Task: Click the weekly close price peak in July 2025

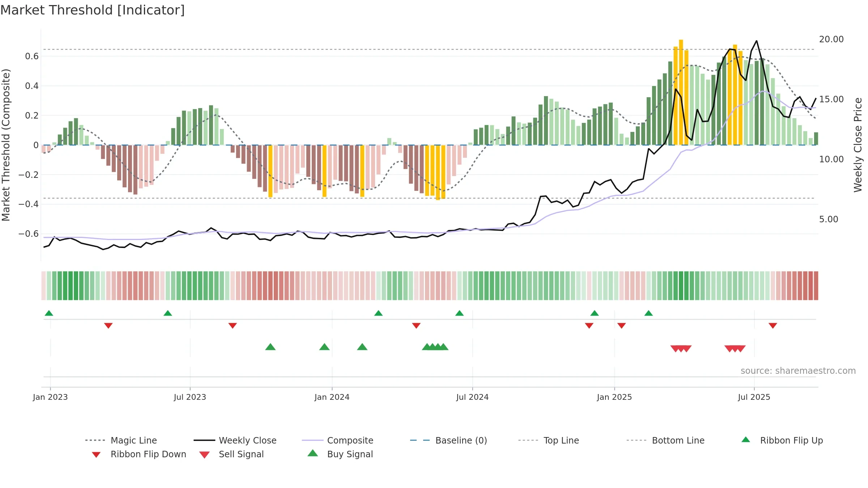Action: (757, 41)
